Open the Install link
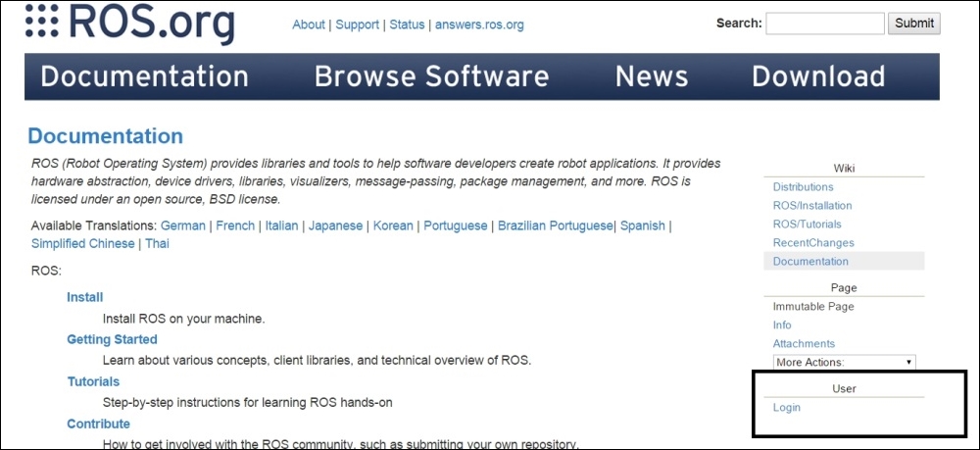Screen dimensions: 980x450 coord(85,297)
